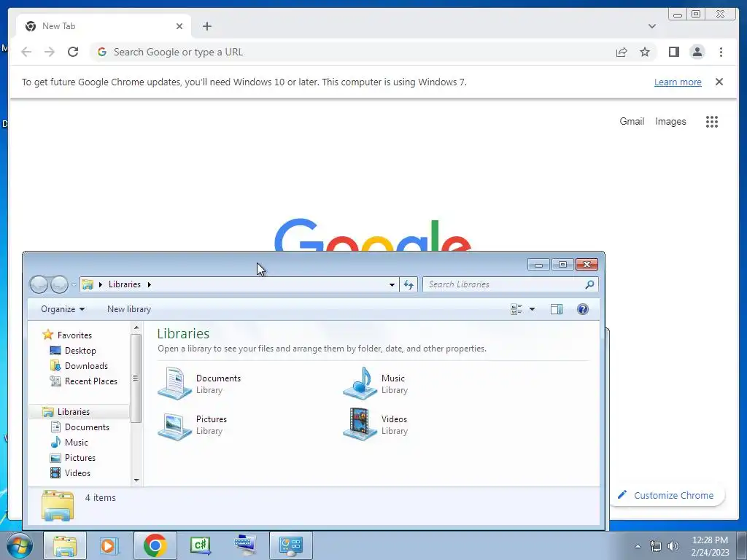This screenshot has width=747, height=560.
Task: Open Chrome tab search chevron
Action: pos(651,26)
